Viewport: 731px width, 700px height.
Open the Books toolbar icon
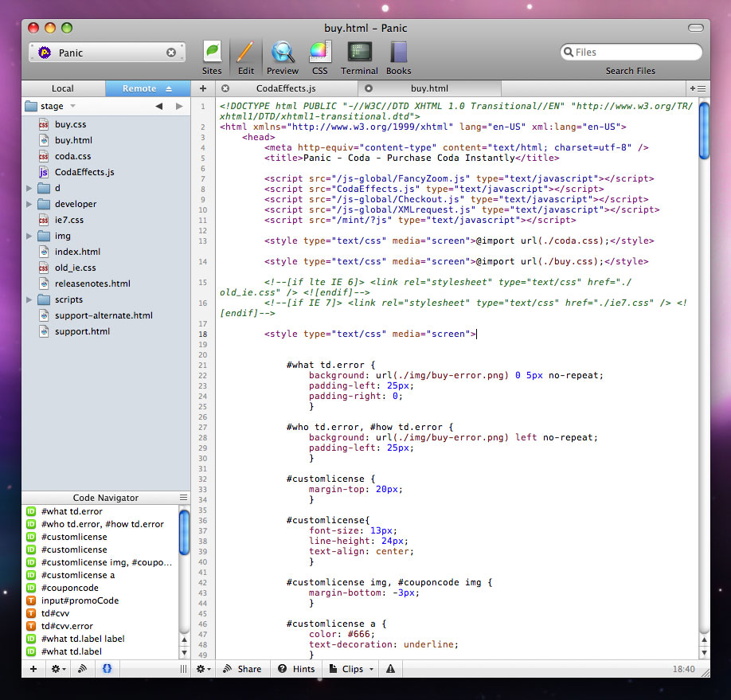(x=399, y=53)
